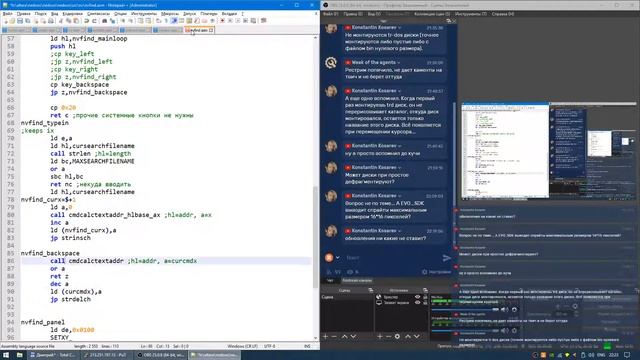Toggle visibility eye of Захват экрана source

(x=417, y=302)
